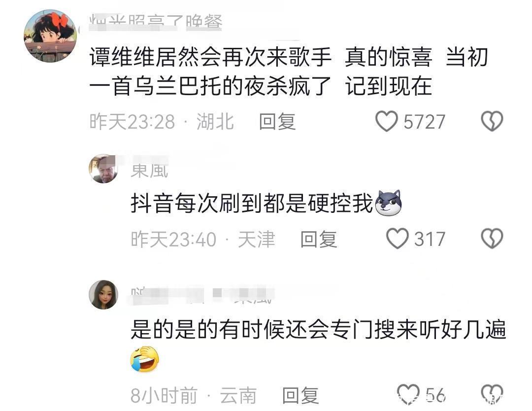Open 東風's profile avatar
The height and width of the screenshot is (411, 532).
point(103,169)
